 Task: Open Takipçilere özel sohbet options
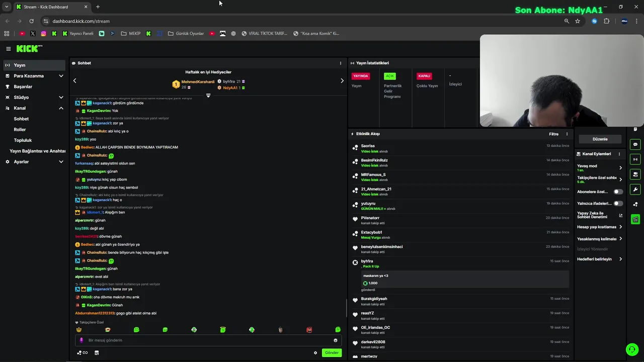click(599, 179)
